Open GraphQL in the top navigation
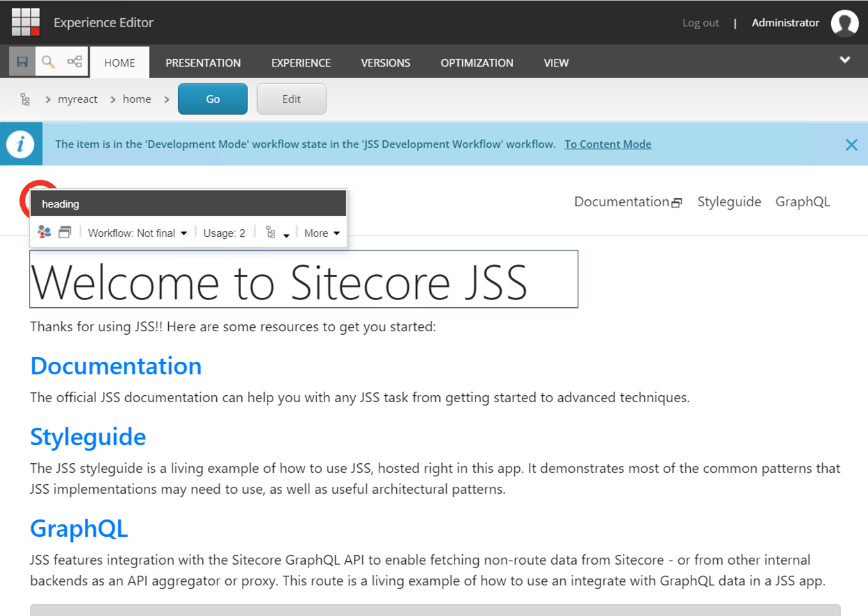 [x=803, y=201]
